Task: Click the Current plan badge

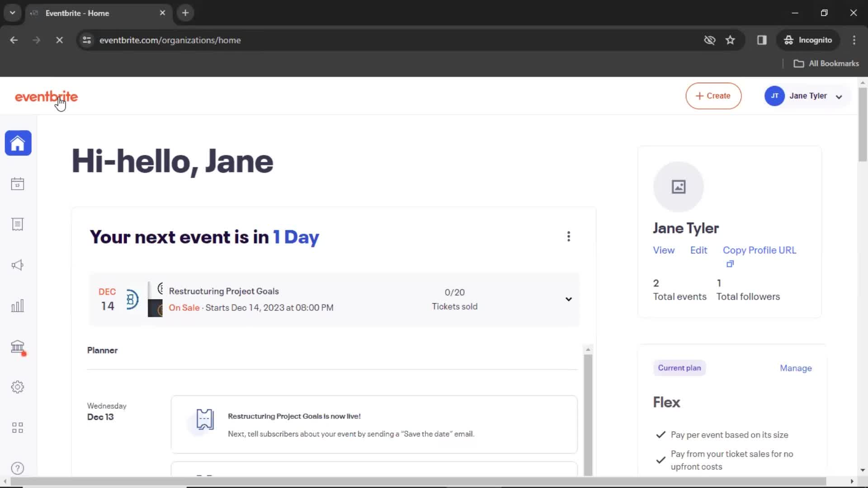Action: click(x=679, y=368)
